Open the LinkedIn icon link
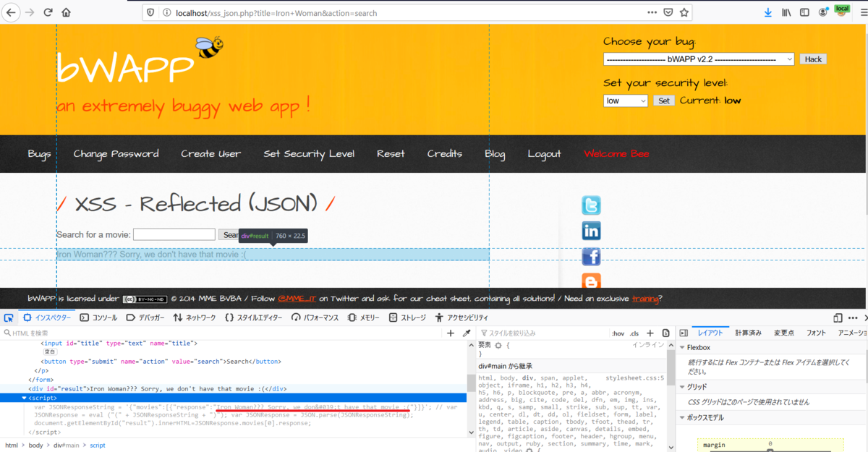The height and width of the screenshot is (452, 868). pos(591,231)
